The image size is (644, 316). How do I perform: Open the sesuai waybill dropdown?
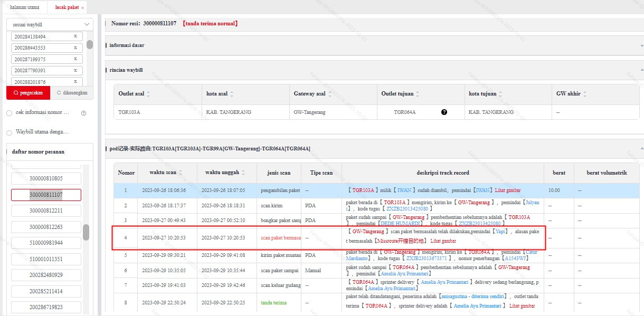(50, 24)
